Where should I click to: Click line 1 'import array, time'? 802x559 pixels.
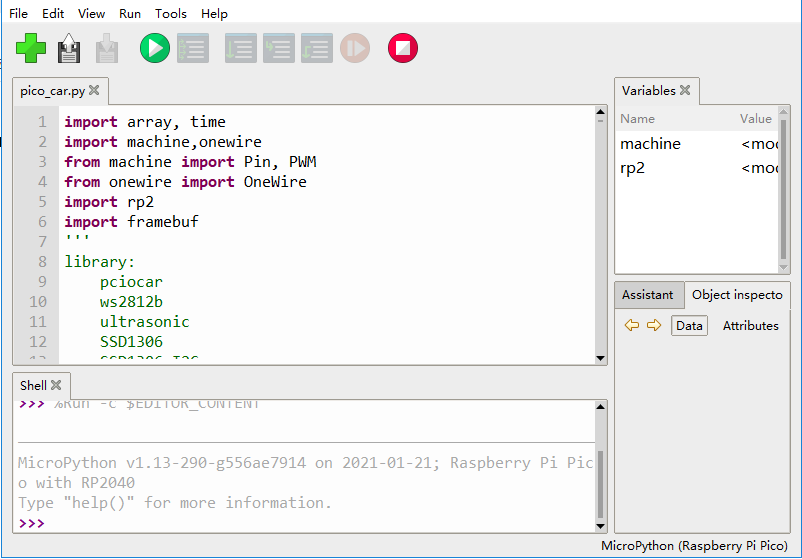pos(145,122)
